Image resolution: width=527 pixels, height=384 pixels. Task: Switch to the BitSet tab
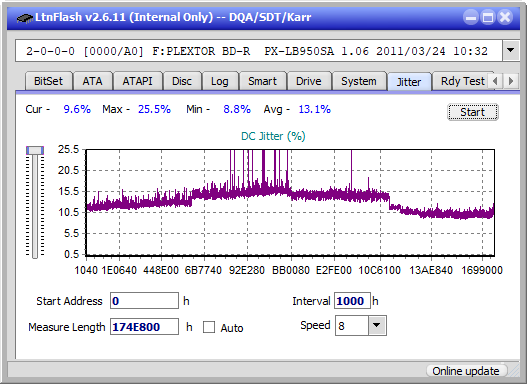click(48, 81)
